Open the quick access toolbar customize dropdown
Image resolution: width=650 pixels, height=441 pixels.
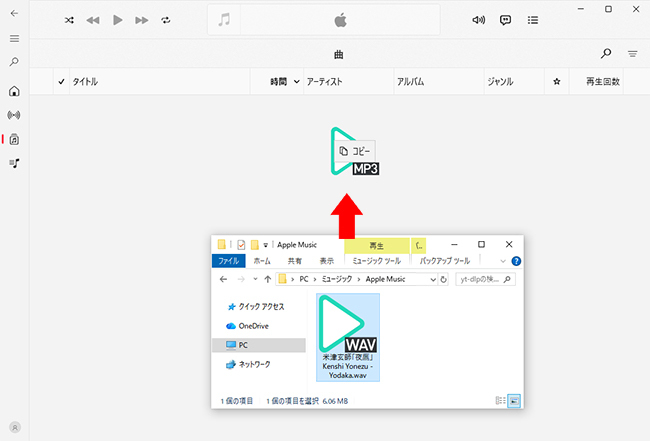tap(265, 245)
